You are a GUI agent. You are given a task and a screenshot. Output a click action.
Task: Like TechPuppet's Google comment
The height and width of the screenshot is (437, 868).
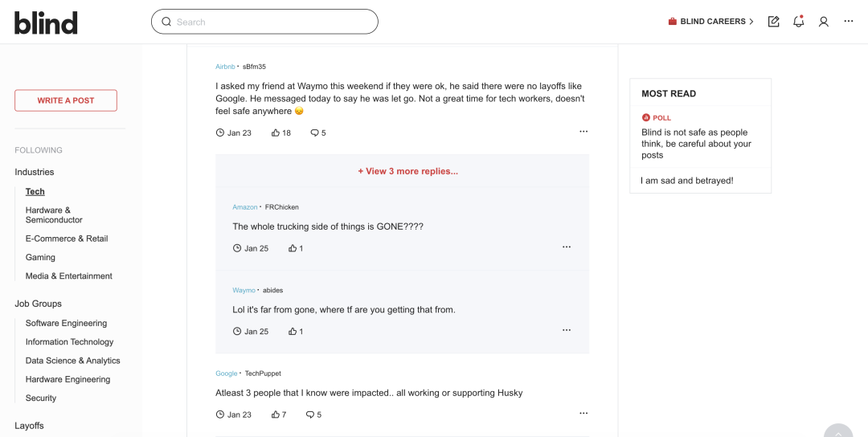click(x=276, y=415)
